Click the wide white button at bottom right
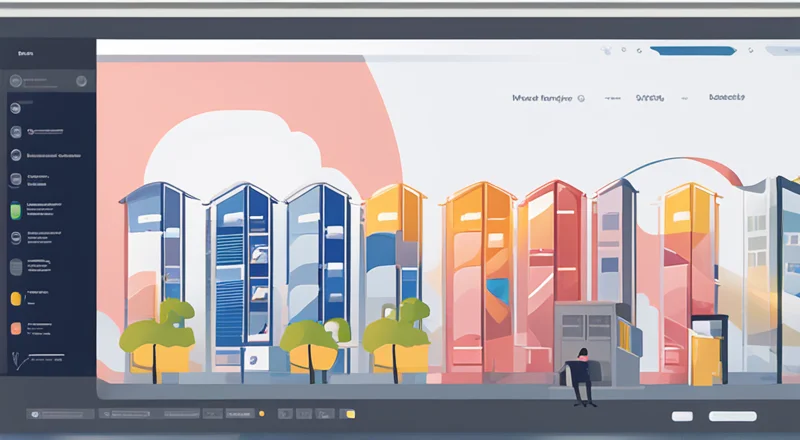800x440 pixels. [x=732, y=416]
